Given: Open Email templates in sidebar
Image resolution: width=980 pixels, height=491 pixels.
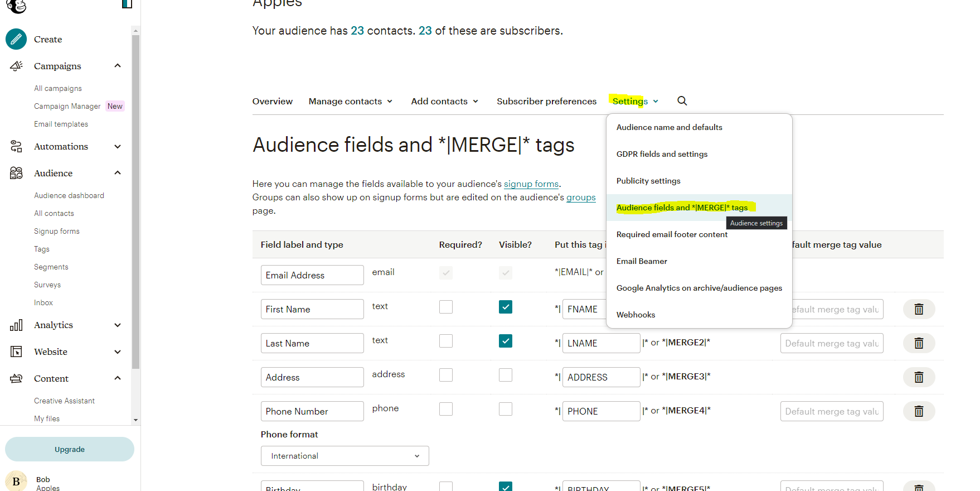Looking at the screenshot, I should click(61, 124).
